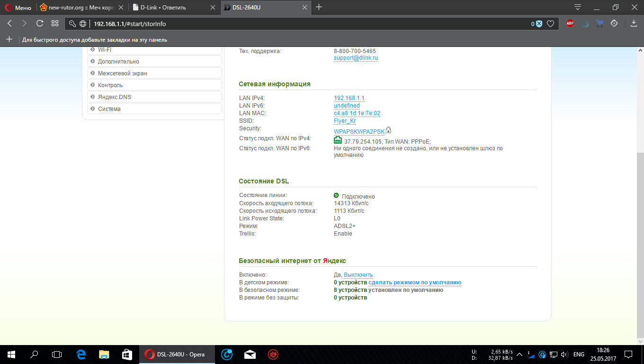Turn off Yandex safe internet via Выключить
644x364 pixels.
pyautogui.click(x=358, y=275)
